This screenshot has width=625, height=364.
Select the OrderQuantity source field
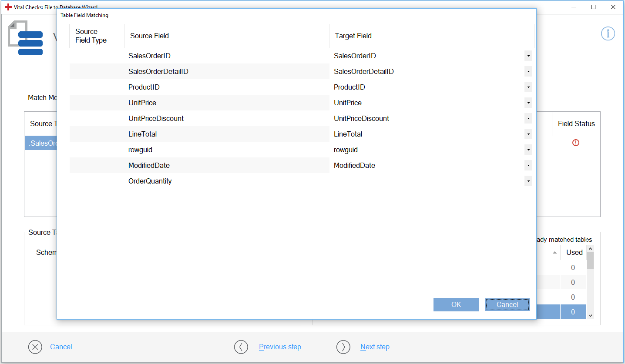[x=150, y=181]
